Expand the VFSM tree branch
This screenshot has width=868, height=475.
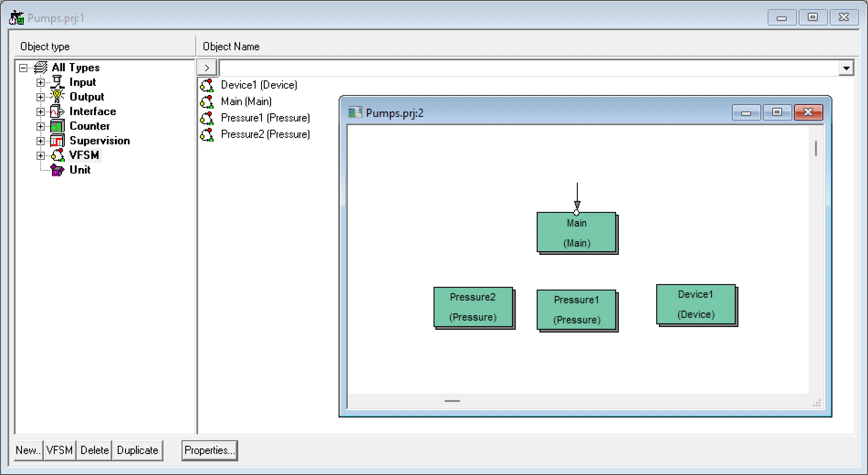41,155
